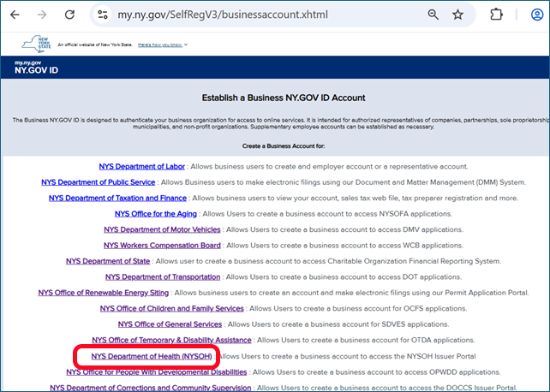Click description mentioning DMV applications

(x=344, y=229)
